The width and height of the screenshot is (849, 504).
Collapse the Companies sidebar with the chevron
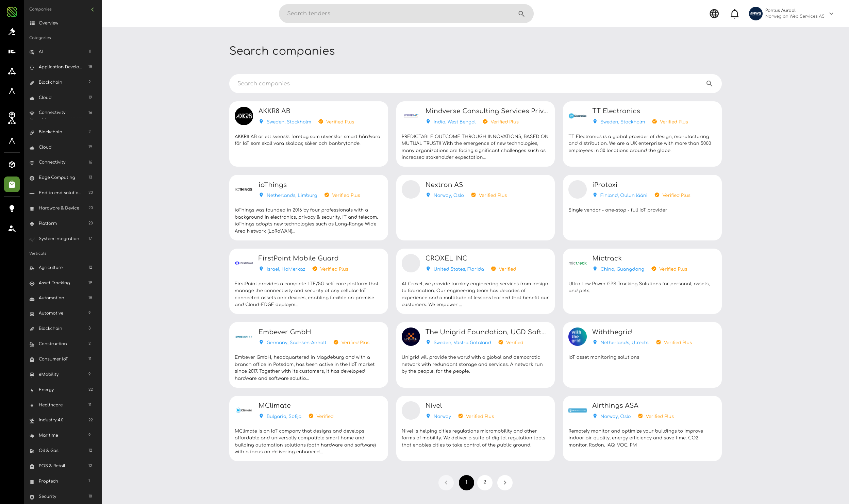[92, 9]
